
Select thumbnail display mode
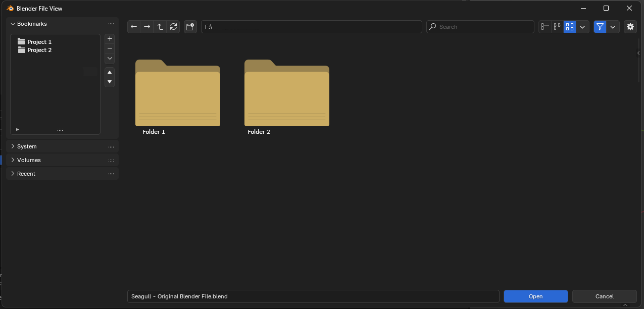(x=570, y=27)
